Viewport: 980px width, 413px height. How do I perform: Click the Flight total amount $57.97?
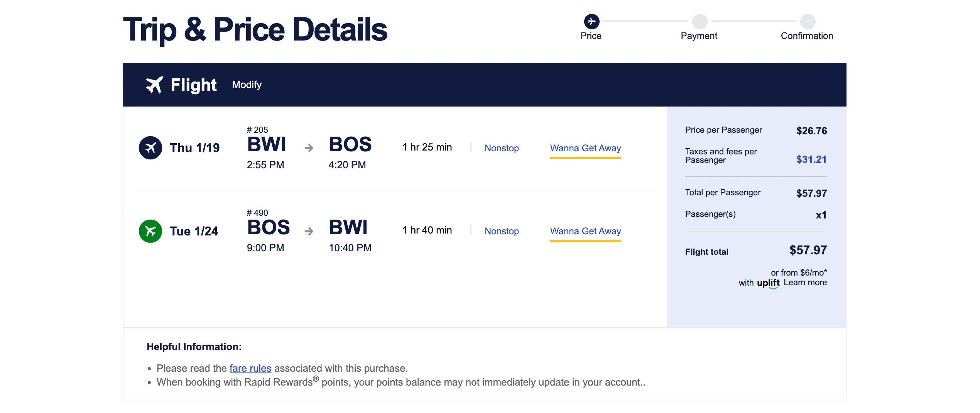click(808, 250)
